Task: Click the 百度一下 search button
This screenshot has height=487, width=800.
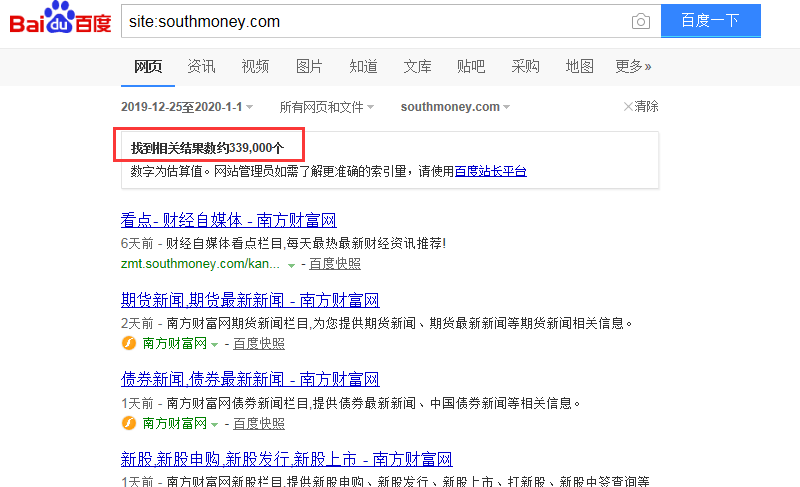Action: [x=710, y=21]
